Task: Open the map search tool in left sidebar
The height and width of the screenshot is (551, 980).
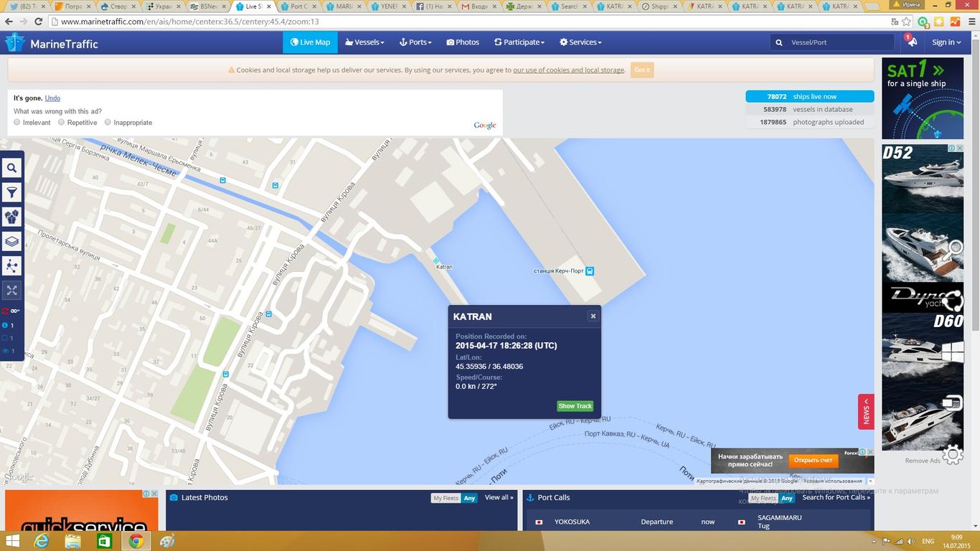Action: pos(12,168)
